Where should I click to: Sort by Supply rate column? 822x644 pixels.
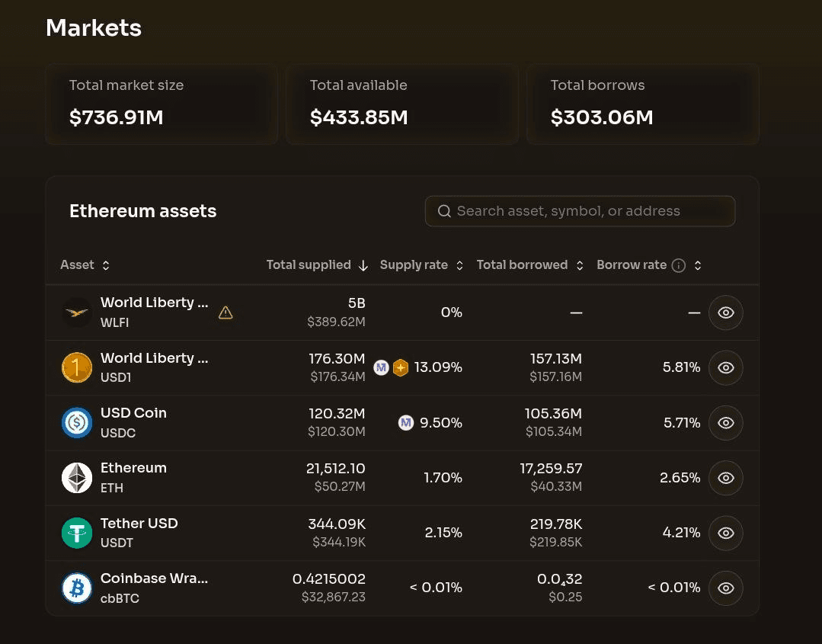(x=421, y=265)
